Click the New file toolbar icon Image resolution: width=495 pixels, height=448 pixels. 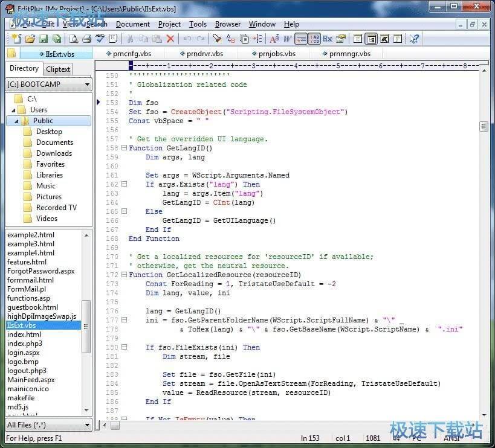(16, 39)
